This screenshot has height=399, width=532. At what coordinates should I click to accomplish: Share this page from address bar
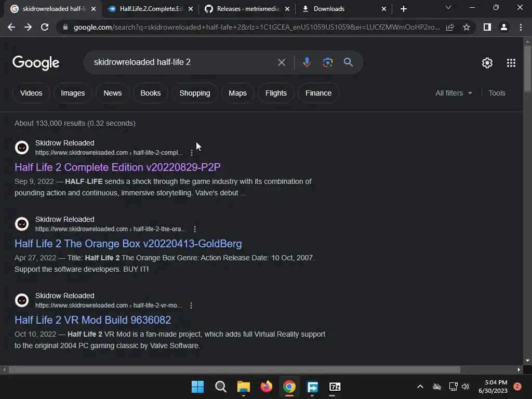pyautogui.click(x=450, y=27)
